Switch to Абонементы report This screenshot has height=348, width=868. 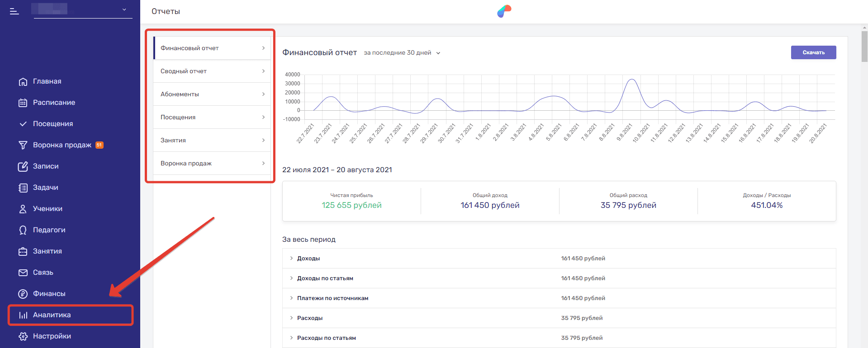point(212,94)
